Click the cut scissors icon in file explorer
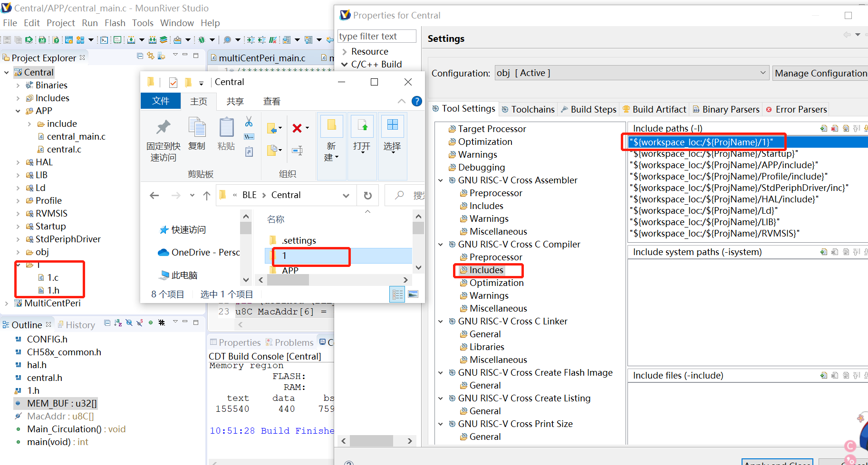868x465 pixels. tap(249, 122)
